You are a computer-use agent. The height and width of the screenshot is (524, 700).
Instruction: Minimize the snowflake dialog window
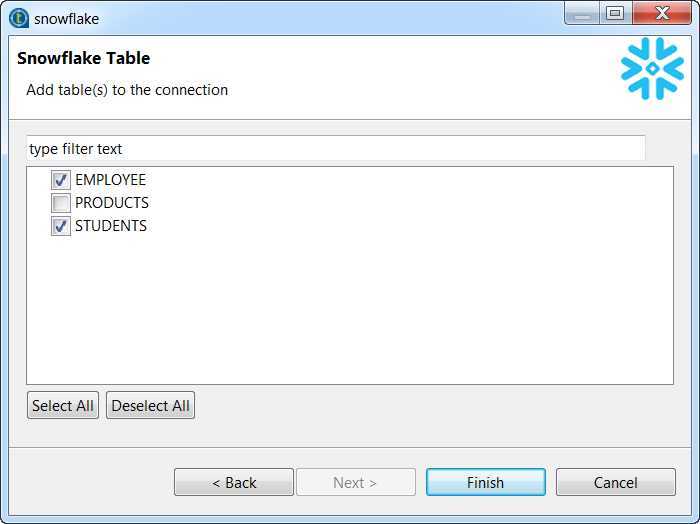tap(584, 14)
